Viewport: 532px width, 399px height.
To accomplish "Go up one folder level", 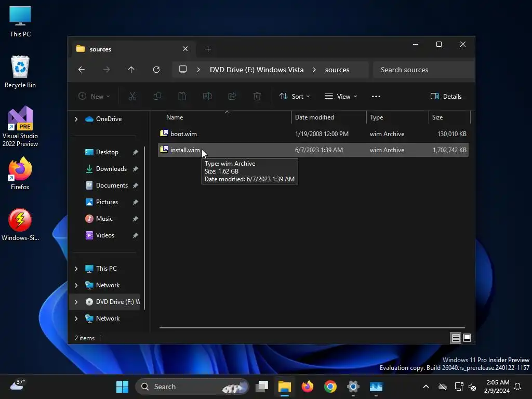I will click(131, 70).
